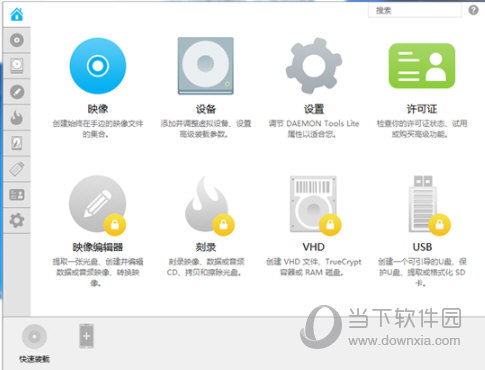Screen dimensions: 485x370
Task: Open the green 许可证 license tile
Action: 422,66
